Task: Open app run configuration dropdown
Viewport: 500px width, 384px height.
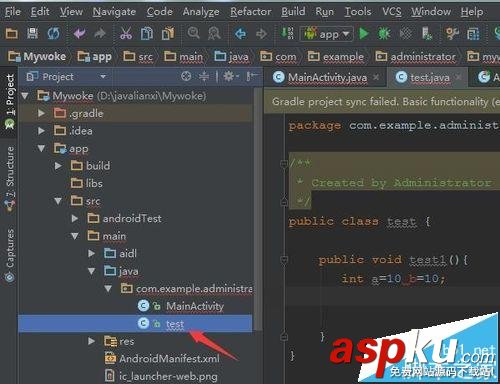Action: [x=327, y=34]
